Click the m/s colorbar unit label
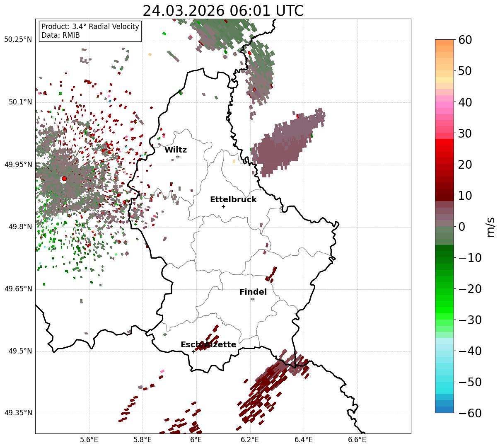 coord(490,226)
